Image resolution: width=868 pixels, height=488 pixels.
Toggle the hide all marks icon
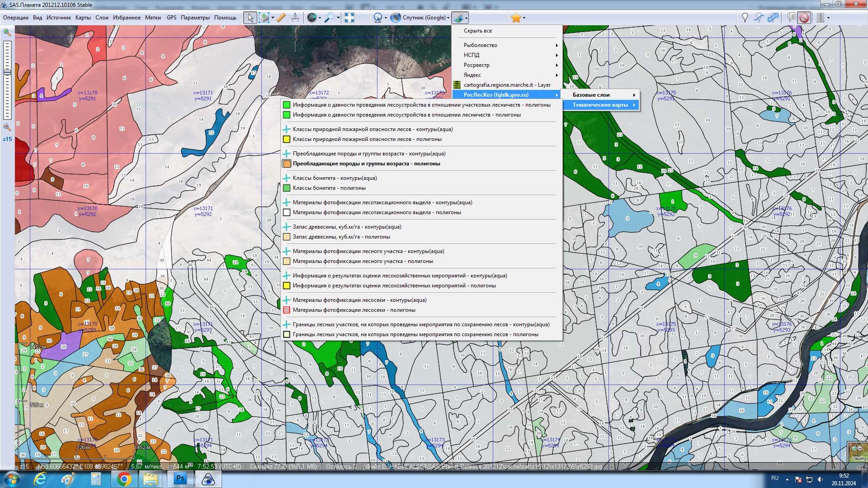point(804,18)
